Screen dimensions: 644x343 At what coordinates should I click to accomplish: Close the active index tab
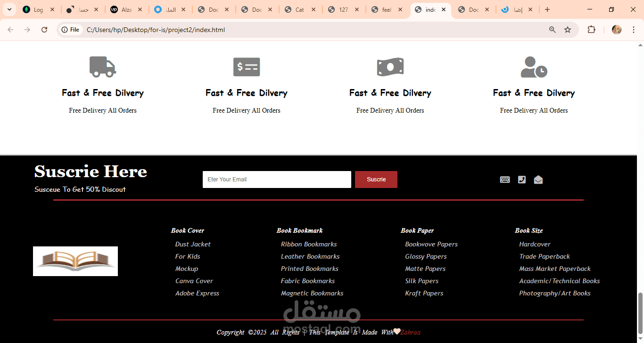444,9
